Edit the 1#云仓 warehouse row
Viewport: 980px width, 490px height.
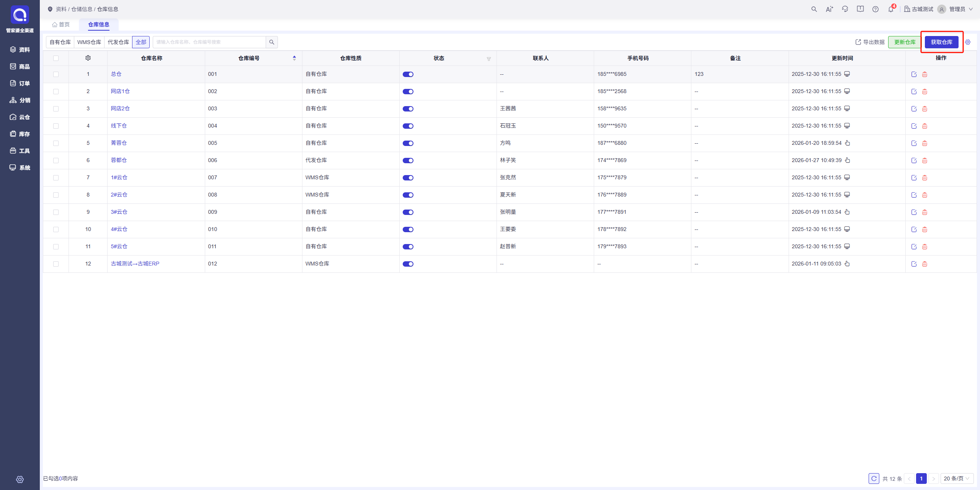[x=914, y=178]
